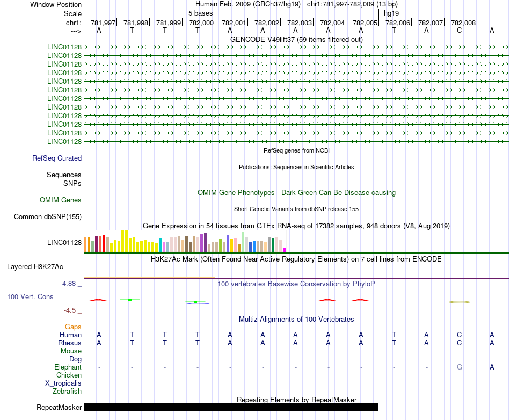Click the ---> sequence direction arrow

76,31
